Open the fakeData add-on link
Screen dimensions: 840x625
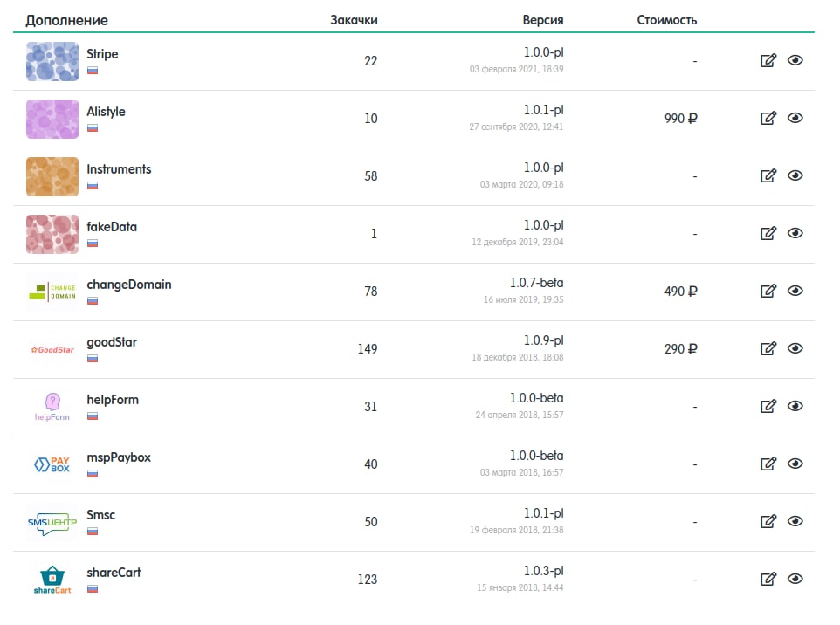pyautogui.click(x=112, y=227)
